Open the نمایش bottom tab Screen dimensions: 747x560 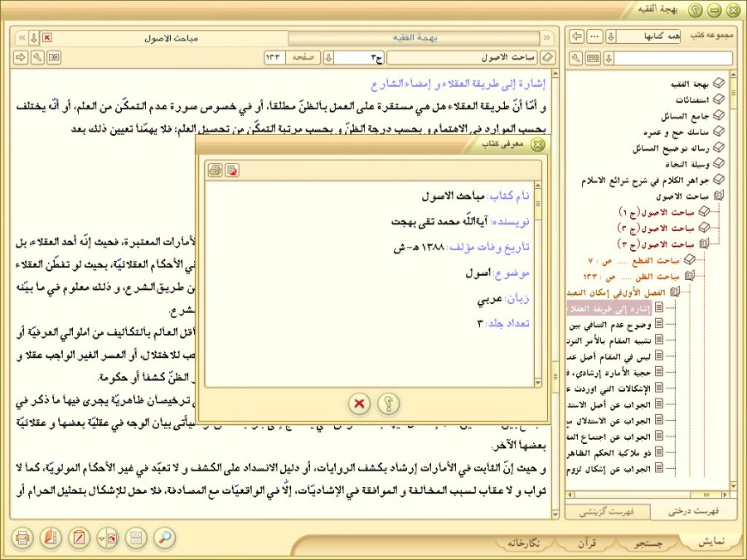(x=711, y=542)
